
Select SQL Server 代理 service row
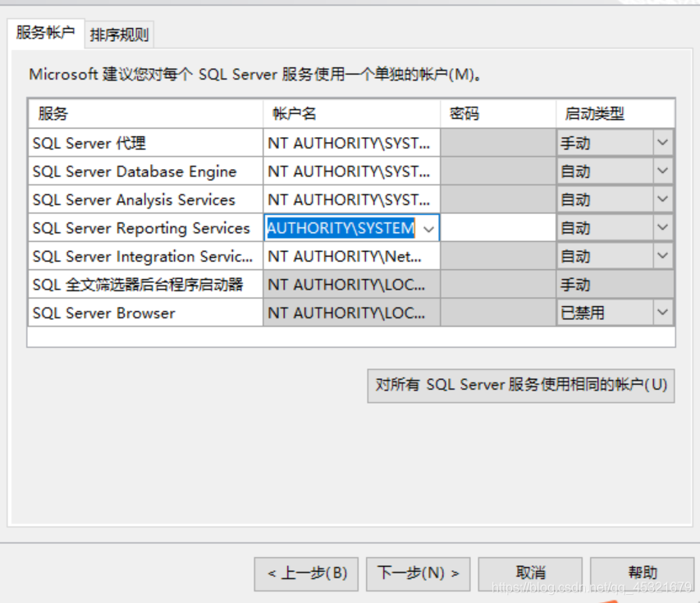[145, 143]
